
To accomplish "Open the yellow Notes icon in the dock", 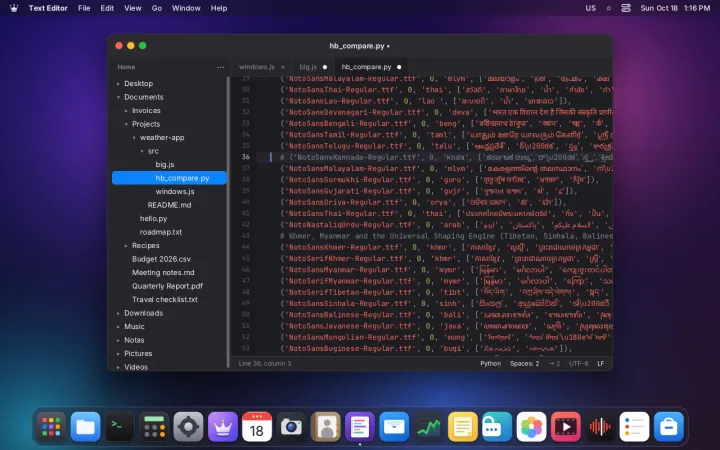I will click(463, 427).
